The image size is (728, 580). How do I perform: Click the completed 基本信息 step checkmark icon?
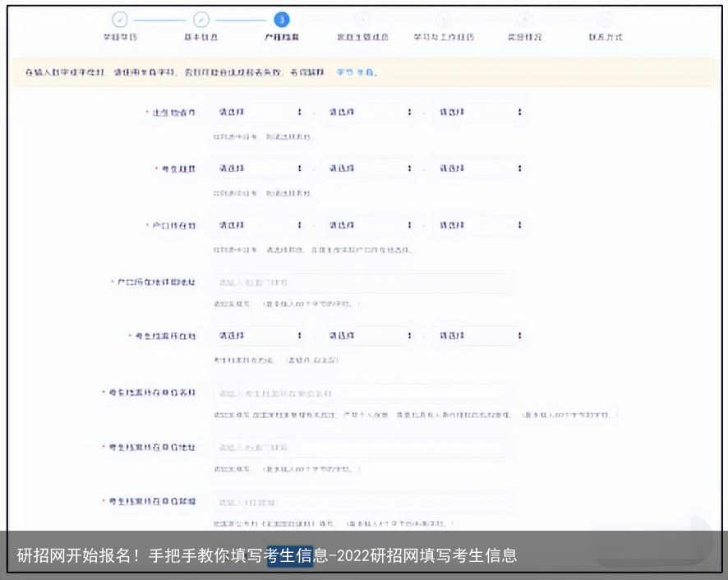pos(200,19)
